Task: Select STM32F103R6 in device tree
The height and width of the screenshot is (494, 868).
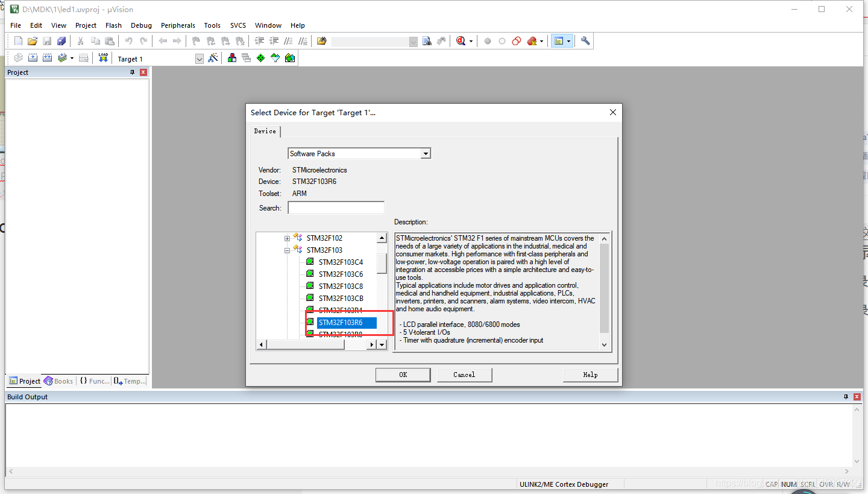Action: (x=347, y=323)
